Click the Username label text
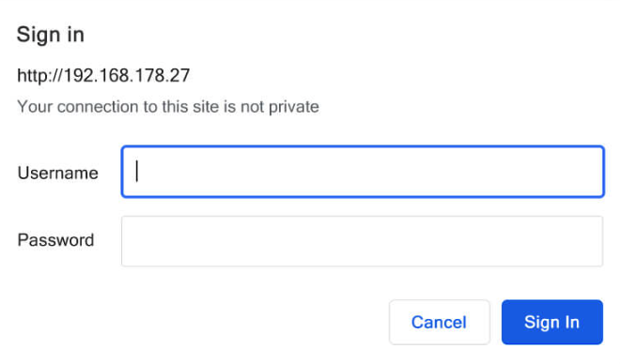 click(57, 173)
